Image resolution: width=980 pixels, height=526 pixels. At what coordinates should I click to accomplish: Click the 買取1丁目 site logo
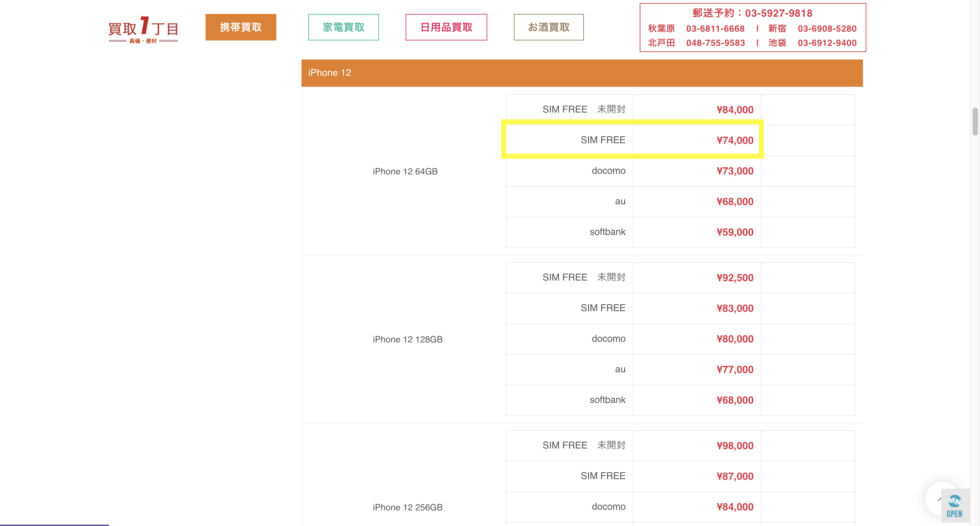point(143,30)
